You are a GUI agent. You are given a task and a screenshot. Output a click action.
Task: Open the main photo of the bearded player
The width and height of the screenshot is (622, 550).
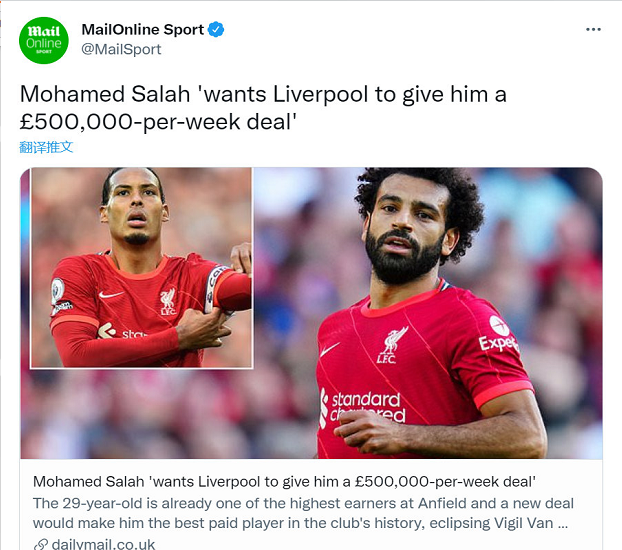pyautogui.click(x=428, y=313)
